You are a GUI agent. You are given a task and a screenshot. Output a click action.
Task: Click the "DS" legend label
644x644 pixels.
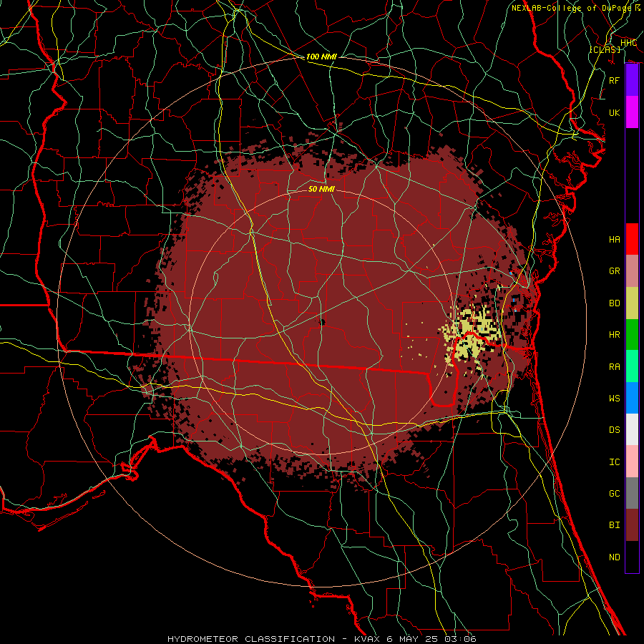point(614,429)
